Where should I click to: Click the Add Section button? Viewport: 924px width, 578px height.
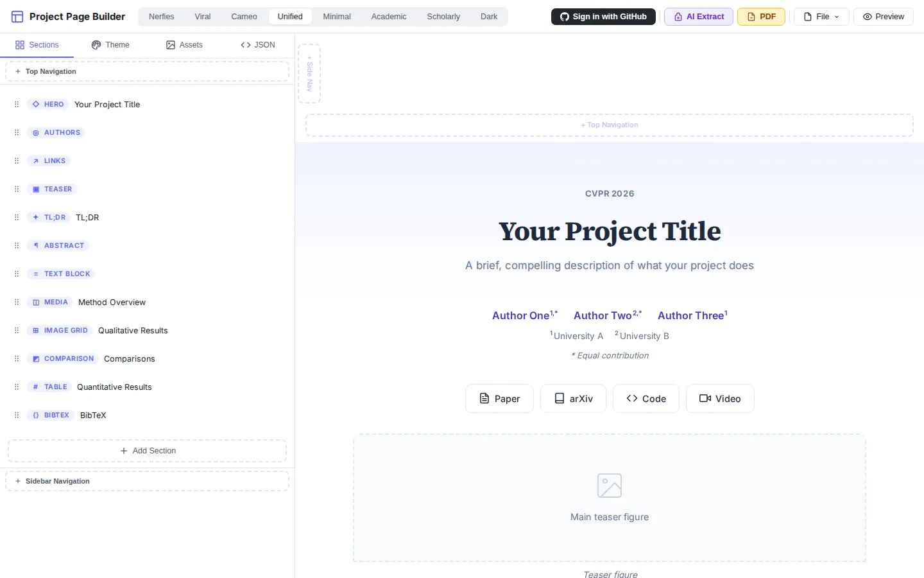point(148,451)
